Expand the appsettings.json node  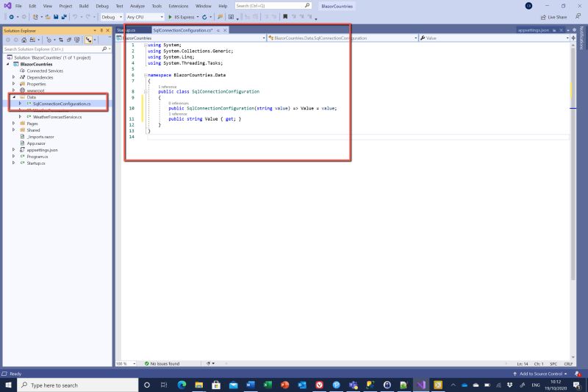(x=14, y=150)
